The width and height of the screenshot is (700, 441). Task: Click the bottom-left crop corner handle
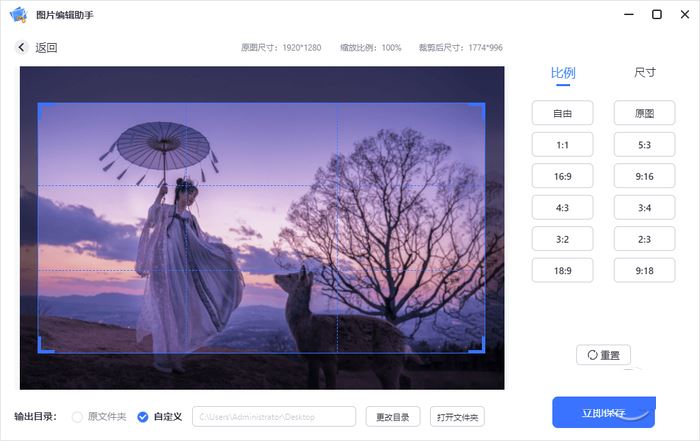click(x=40, y=350)
